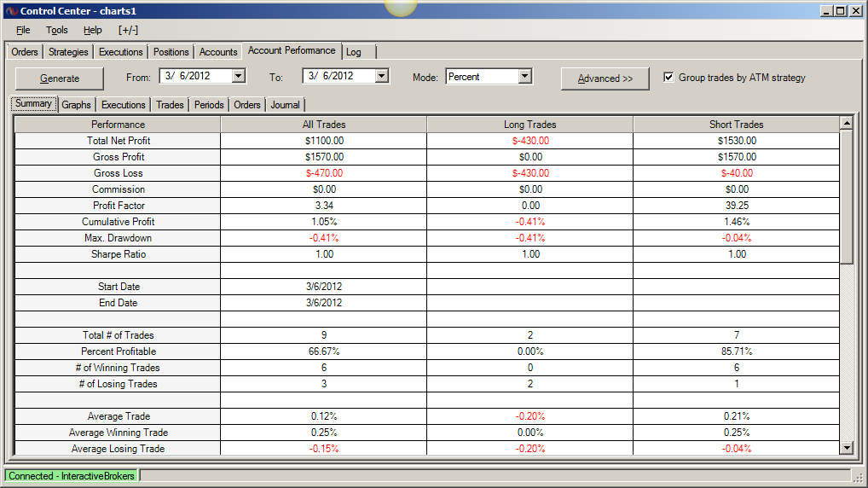Open the File menu

tap(23, 30)
